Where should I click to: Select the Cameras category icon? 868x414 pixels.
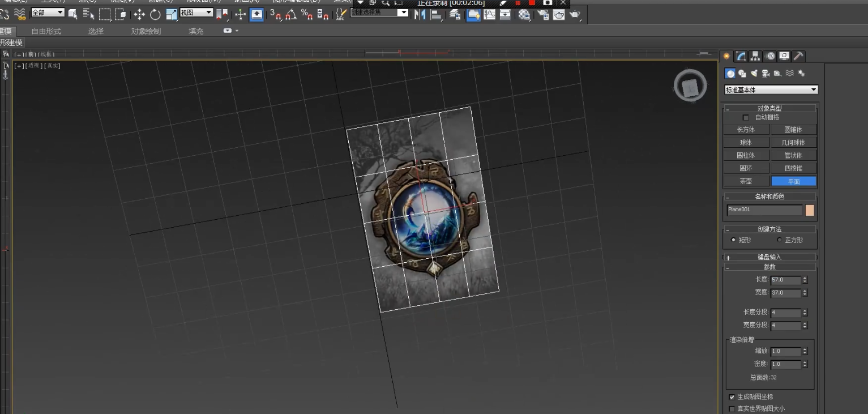766,74
